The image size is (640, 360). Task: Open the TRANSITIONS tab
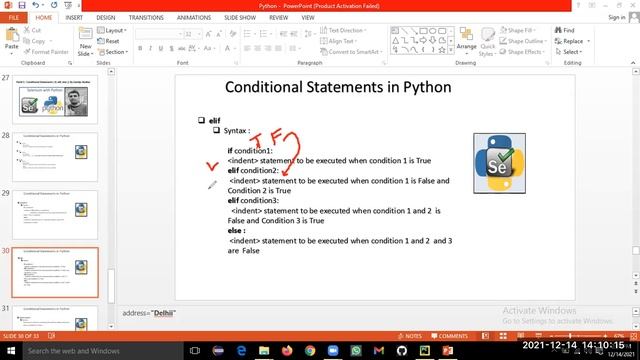146,18
